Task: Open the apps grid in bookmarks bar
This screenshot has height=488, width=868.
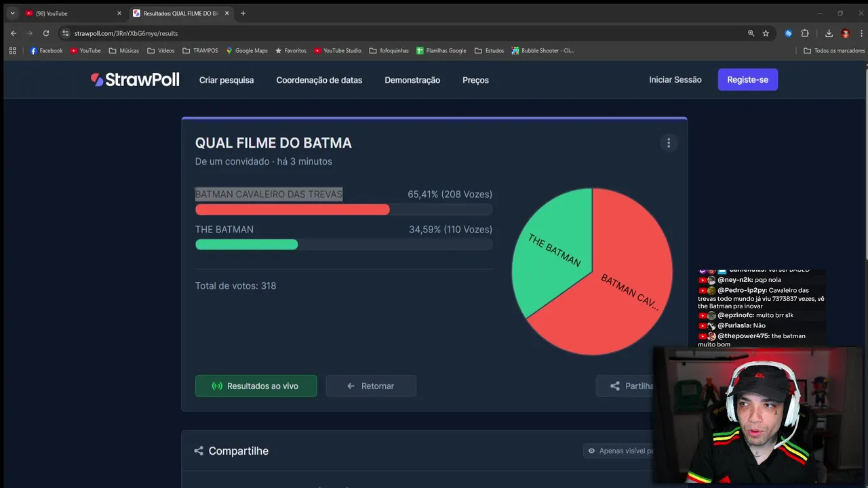Action: (12, 51)
